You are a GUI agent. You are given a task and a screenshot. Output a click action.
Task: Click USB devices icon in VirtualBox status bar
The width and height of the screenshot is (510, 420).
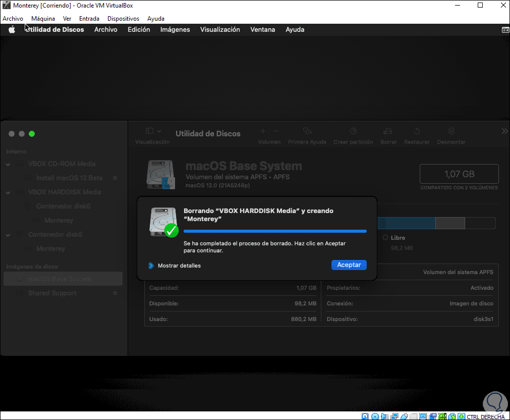(404, 416)
